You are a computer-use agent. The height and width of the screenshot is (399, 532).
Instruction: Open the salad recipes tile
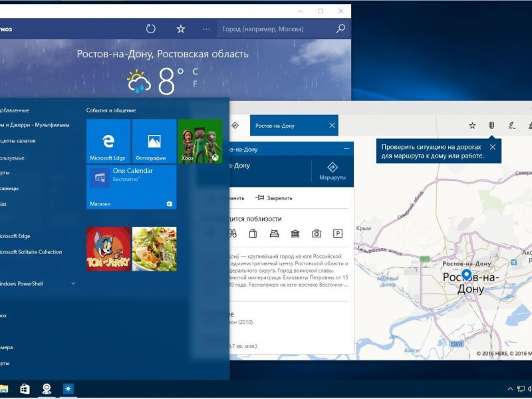[x=154, y=249]
